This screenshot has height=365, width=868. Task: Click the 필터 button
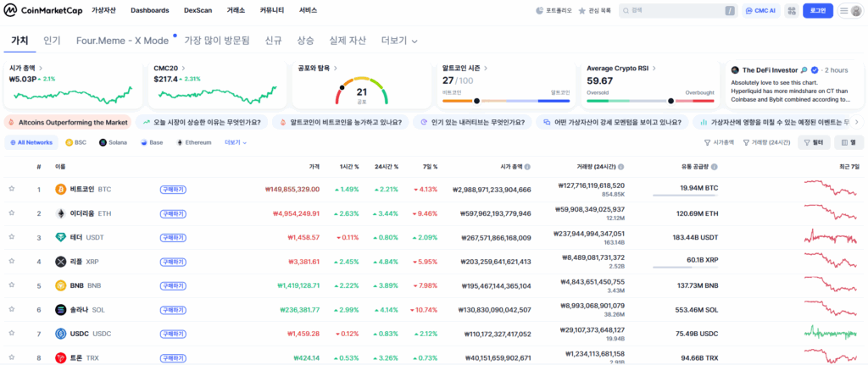pyautogui.click(x=814, y=142)
